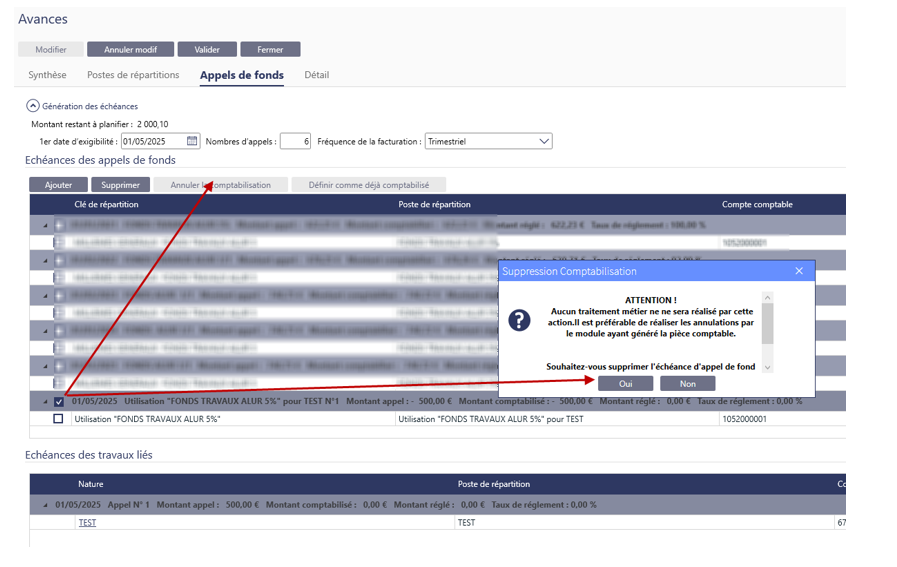Click Non to cancel the deletion

coord(687,384)
